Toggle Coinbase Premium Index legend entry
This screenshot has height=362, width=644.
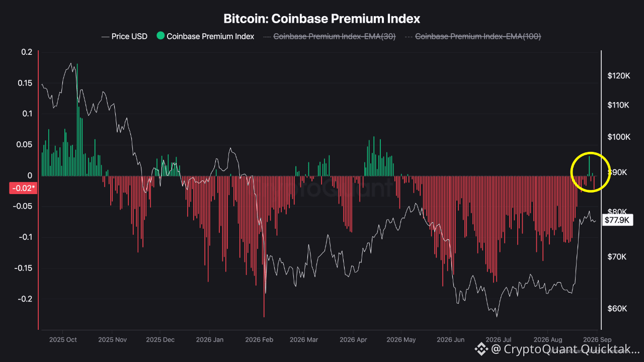click(x=205, y=36)
